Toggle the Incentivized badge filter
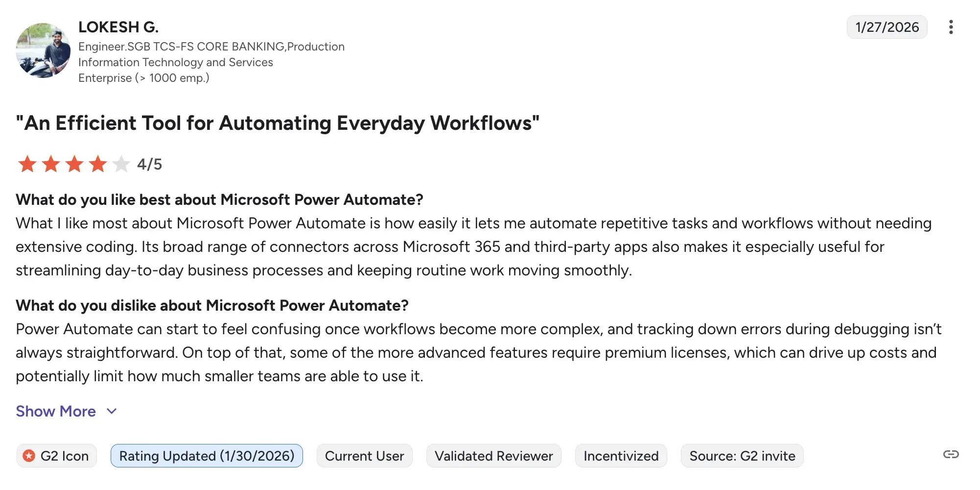The image size is (980, 490). 621,456
